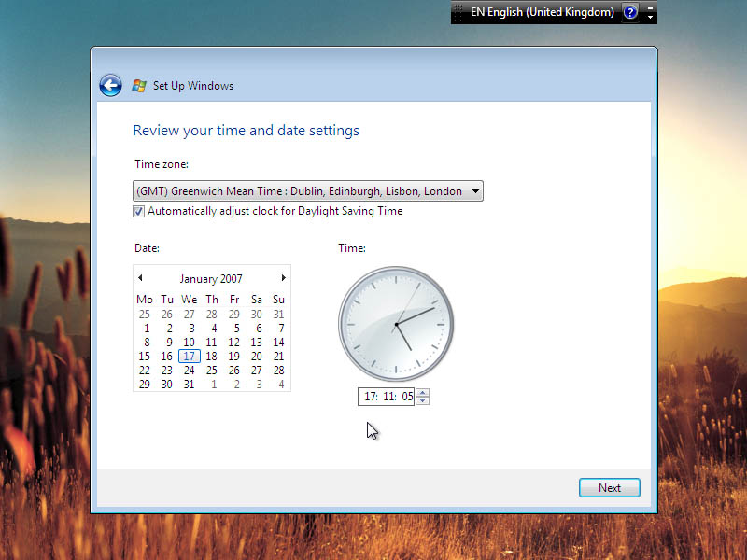Pick December 25 in the calendar's first row
This screenshot has height=560, width=747.
(x=145, y=315)
